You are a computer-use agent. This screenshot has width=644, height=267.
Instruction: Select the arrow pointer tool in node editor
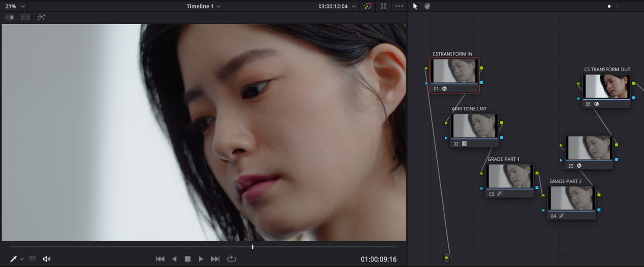(415, 6)
